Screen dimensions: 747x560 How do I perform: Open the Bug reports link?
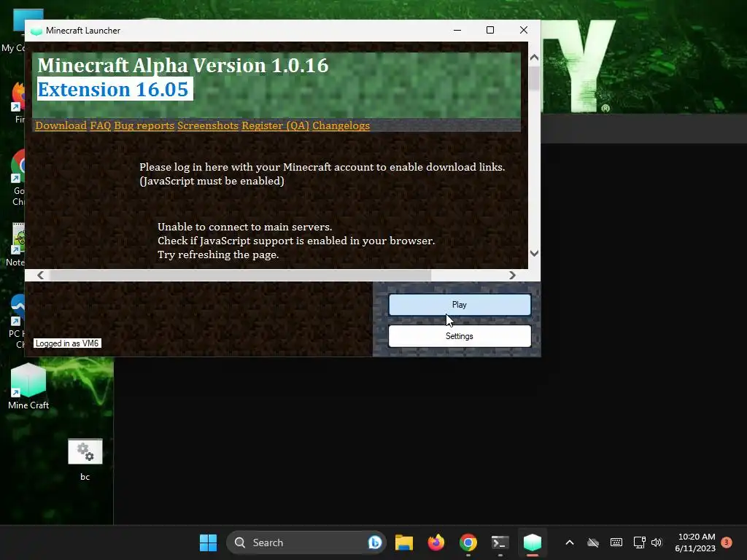(144, 125)
